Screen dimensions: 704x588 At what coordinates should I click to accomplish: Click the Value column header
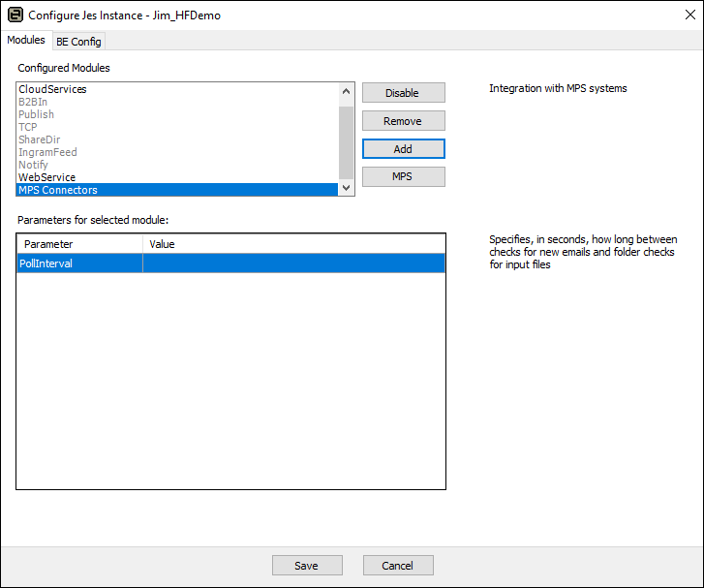tap(294, 244)
